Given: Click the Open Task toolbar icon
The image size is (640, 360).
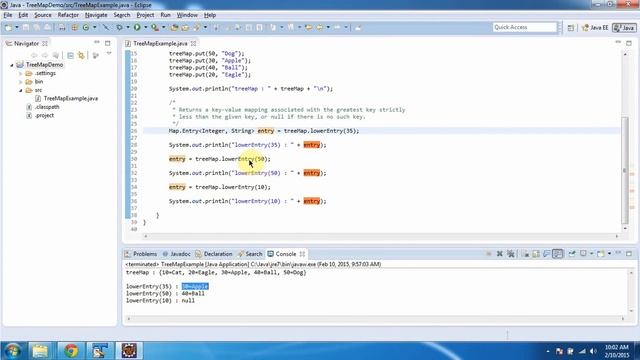Looking at the screenshot, I should pos(185,27).
